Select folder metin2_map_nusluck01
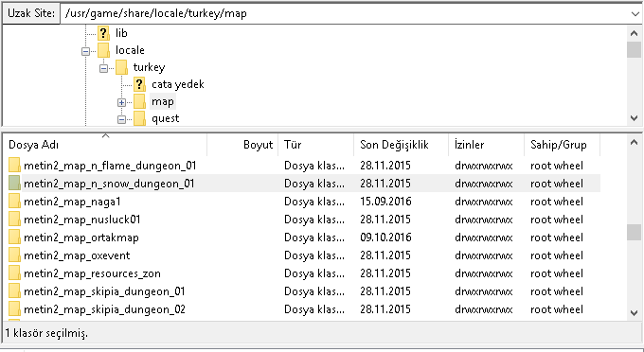 tap(82, 220)
